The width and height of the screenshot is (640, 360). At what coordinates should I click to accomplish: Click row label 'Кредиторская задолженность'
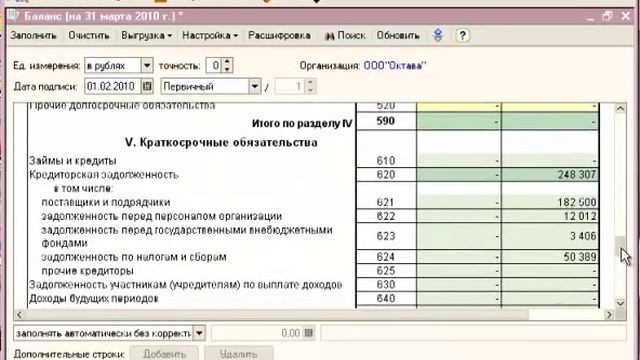click(x=104, y=175)
